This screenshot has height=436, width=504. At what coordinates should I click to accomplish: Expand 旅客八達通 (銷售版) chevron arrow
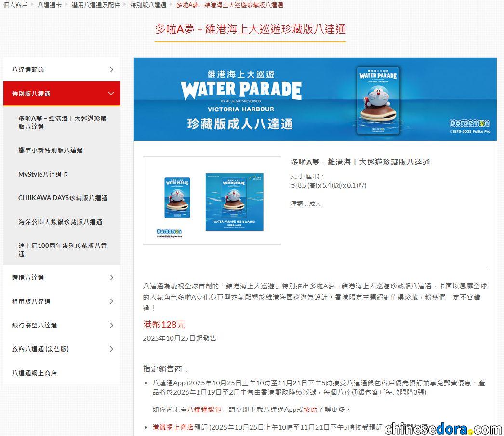[x=111, y=349]
